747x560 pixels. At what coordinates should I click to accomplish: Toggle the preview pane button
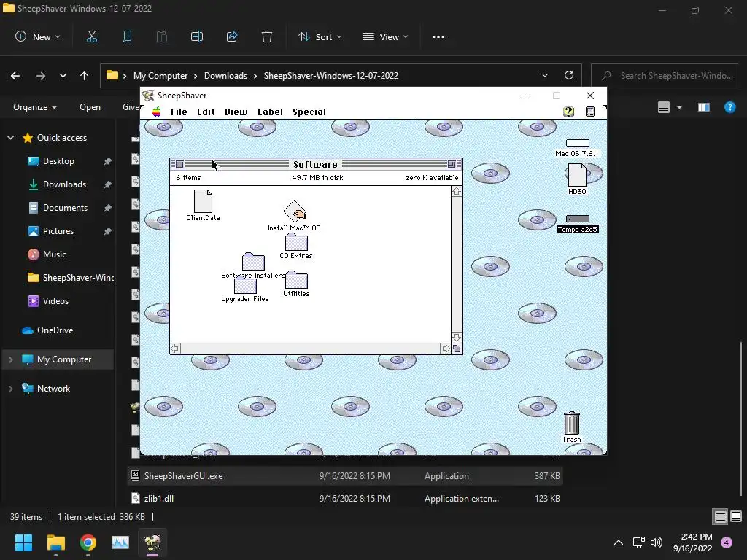click(x=704, y=107)
